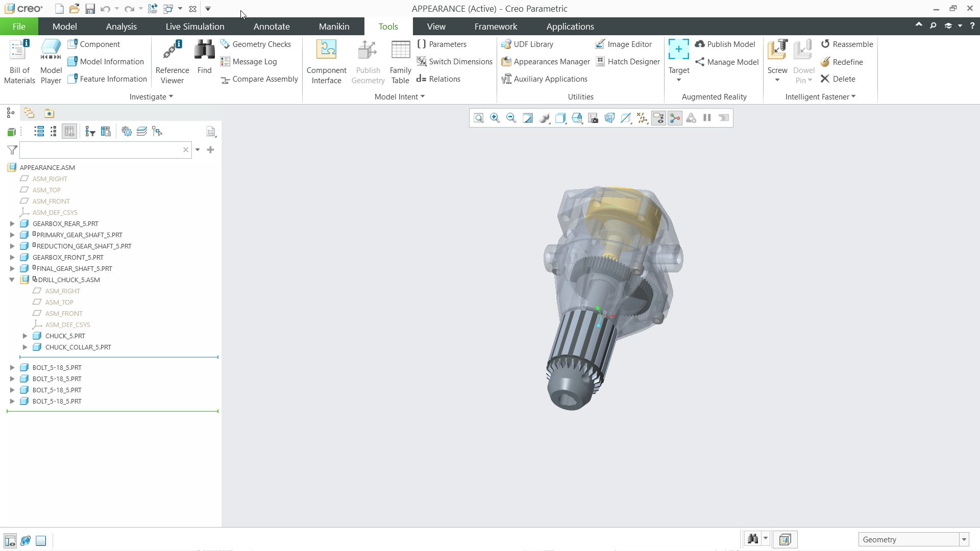This screenshot has height=551, width=980.
Task: Click Zoom In in graphics toolbar
Action: (495, 118)
